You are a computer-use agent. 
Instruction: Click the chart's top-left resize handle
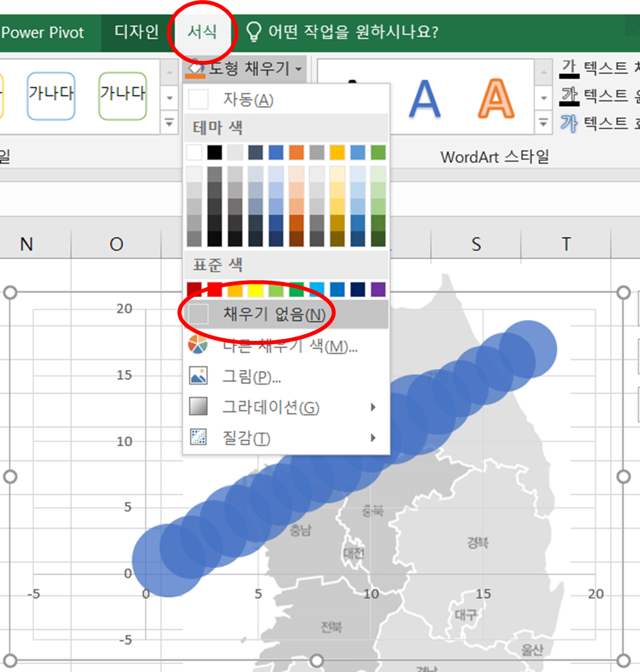10,292
